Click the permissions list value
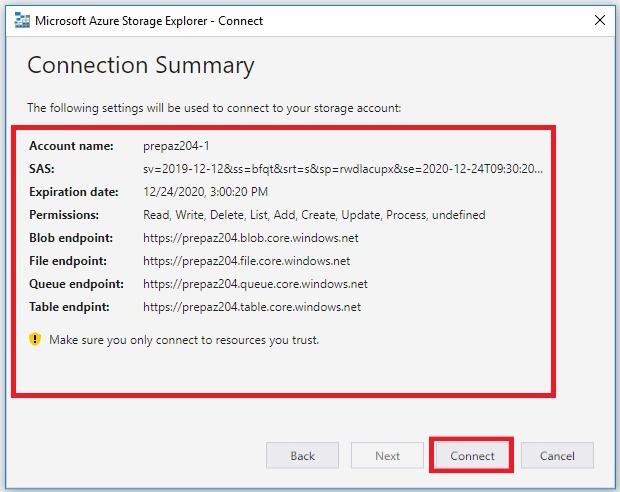The image size is (620, 492). click(x=314, y=215)
